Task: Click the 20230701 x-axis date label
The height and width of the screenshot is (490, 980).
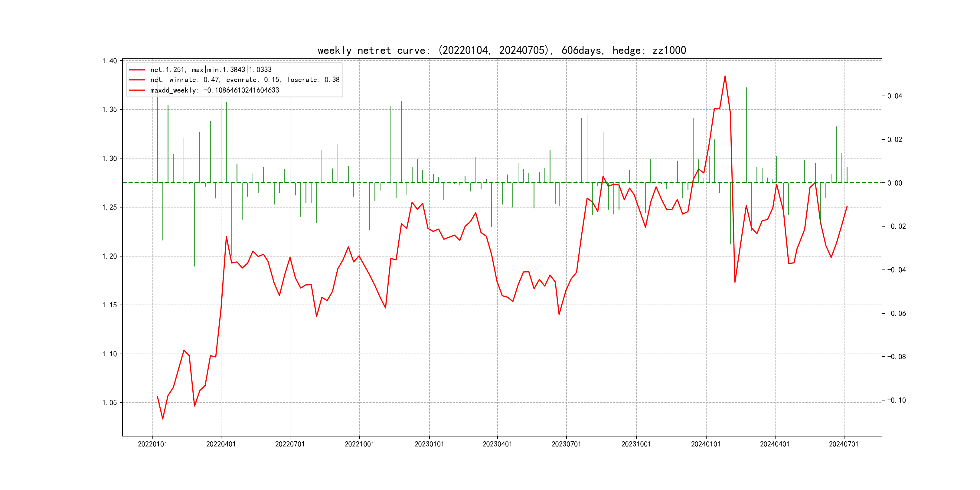Action: (x=566, y=444)
